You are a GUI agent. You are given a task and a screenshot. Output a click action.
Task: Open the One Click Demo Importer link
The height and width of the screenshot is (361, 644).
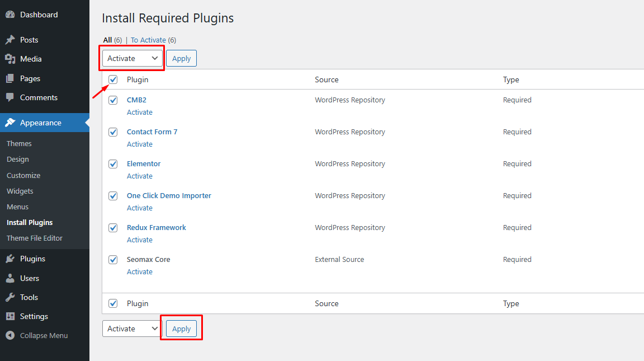[169, 196]
